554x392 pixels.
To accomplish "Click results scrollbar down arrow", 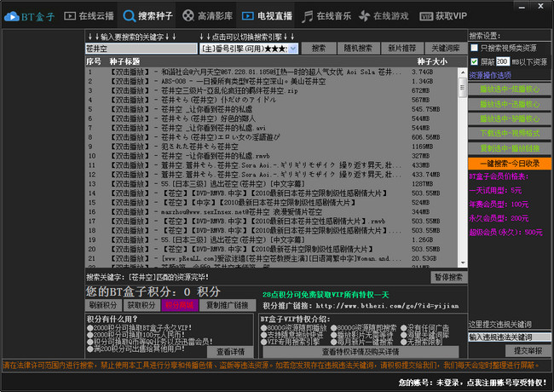I will click(x=463, y=262).
